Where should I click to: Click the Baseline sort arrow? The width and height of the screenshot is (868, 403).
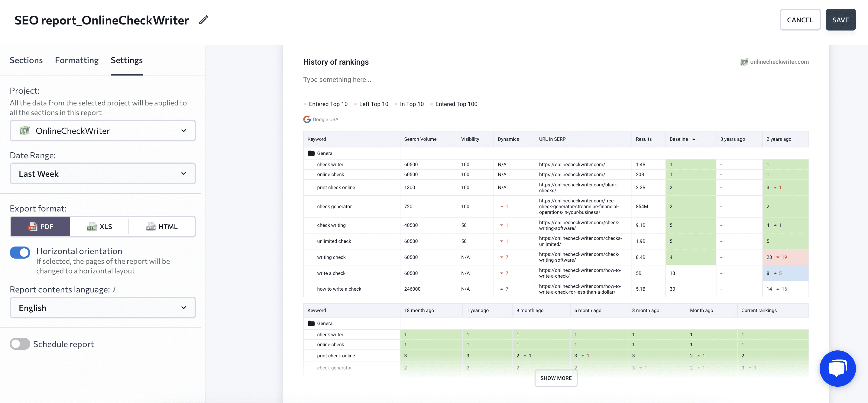[x=693, y=139]
